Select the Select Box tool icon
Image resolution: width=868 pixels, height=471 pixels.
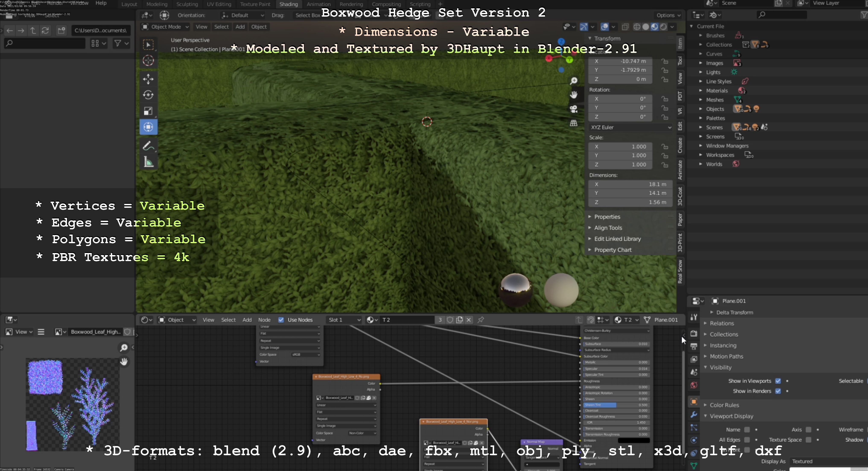pos(148,44)
